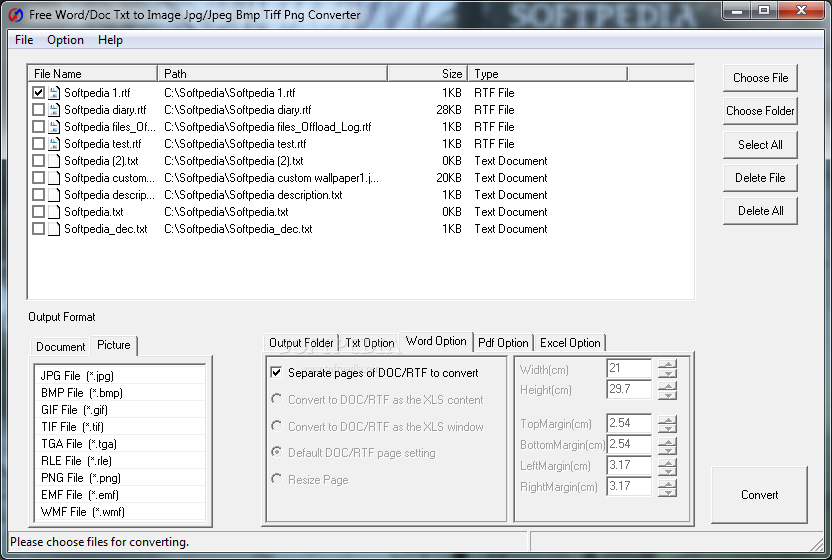This screenshot has width=832, height=560.
Task: Click RTF file icon for Softpedia diary.rtf
Action: pyautogui.click(x=54, y=110)
